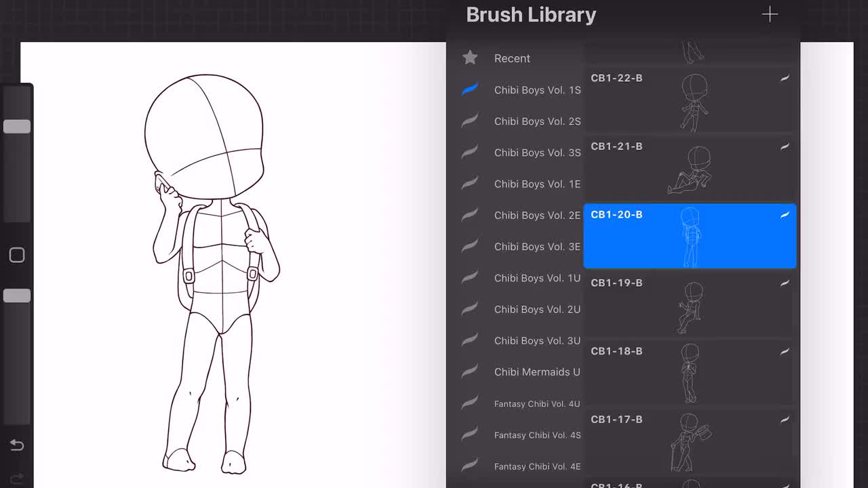
Task: Tap the stroke swoosh icon on CB1-19-B
Action: pyautogui.click(x=785, y=283)
